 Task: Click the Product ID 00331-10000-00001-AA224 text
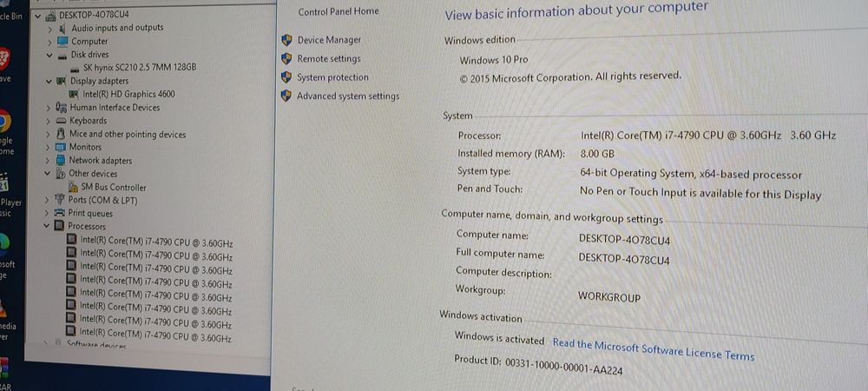click(x=538, y=364)
